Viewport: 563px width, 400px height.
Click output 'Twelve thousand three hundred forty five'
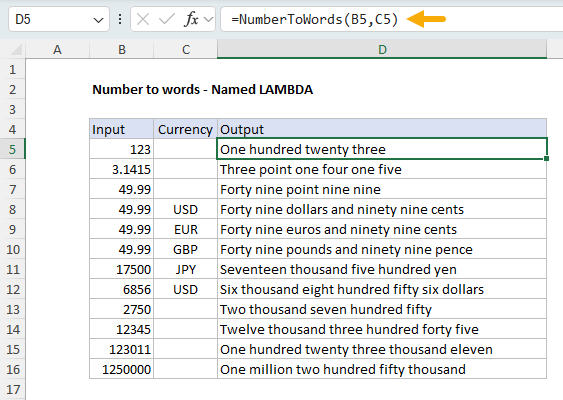coord(382,330)
